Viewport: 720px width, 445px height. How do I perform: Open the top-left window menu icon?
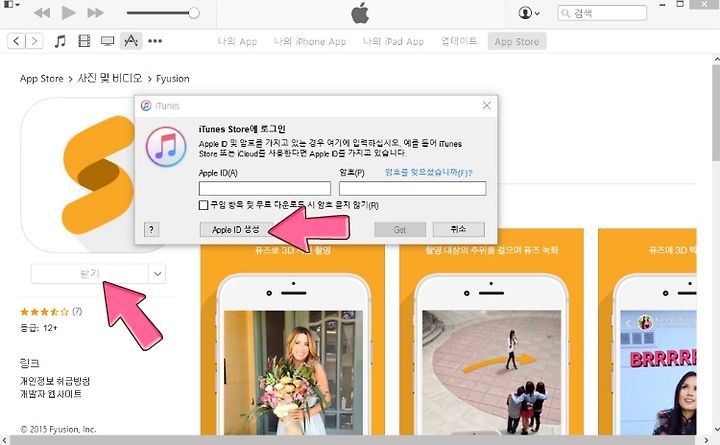11,5
